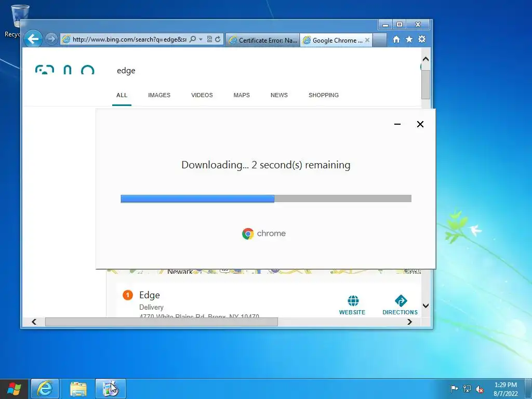Open the VIDEOS search tab

click(x=202, y=96)
